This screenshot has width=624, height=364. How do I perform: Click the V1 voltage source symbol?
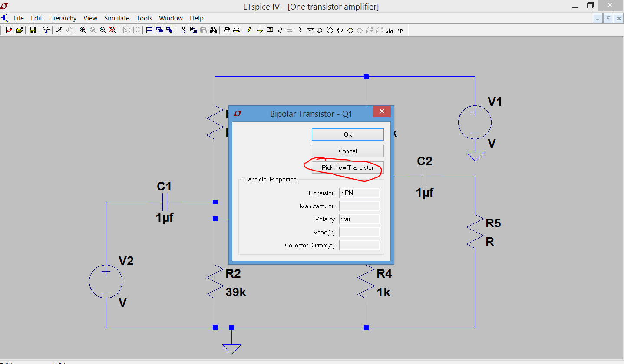click(475, 122)
